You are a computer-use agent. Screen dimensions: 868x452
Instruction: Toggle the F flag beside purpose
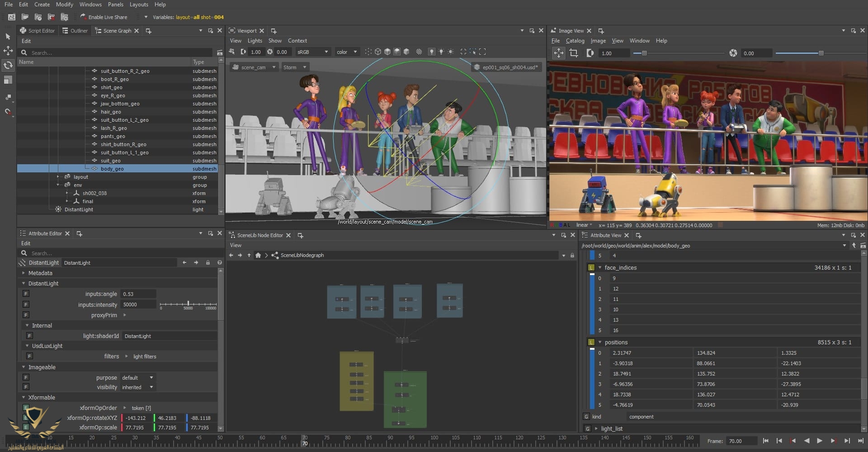pos(26,378)
